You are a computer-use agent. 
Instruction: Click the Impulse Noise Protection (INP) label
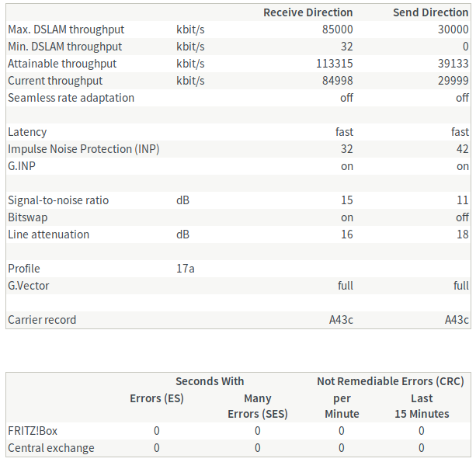point(84,149)
